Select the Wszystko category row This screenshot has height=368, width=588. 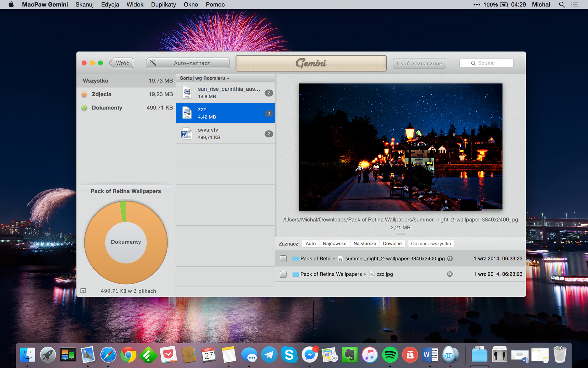tap(126, 81)
